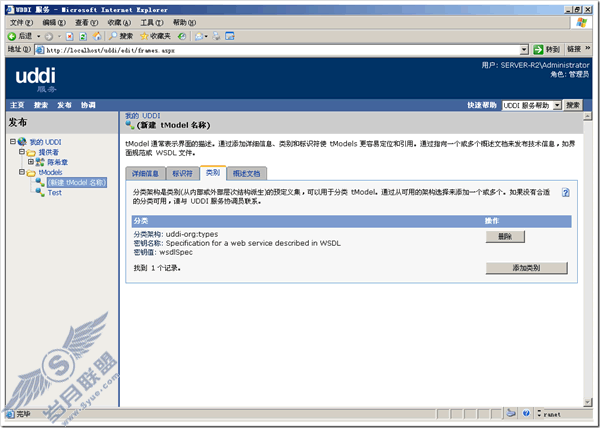
Task: Click the Mail toolbar icon
Action: [199, 36]
